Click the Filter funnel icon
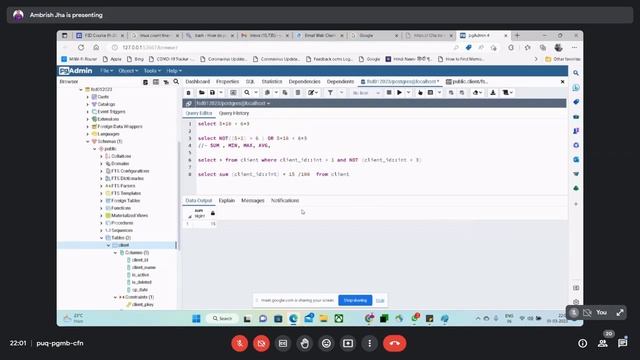Screen dimensions: 640x360 pyautogui.click(x=330, y=93)
